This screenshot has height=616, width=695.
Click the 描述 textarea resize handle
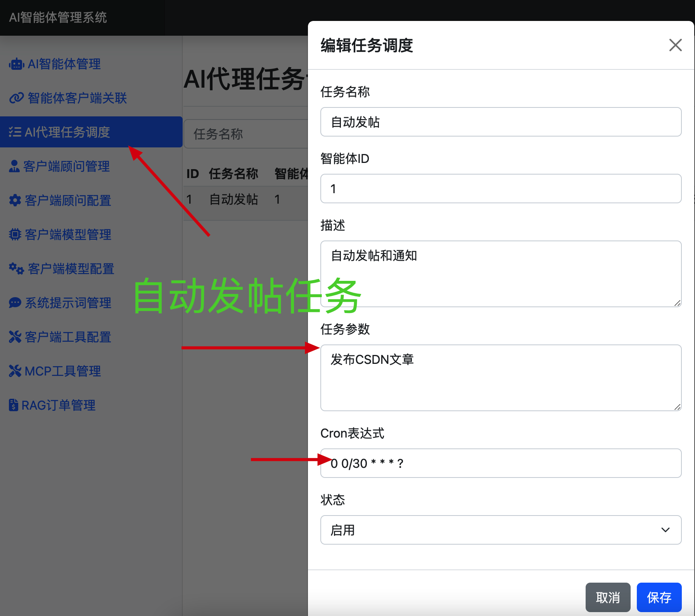[x=677, y=303]
